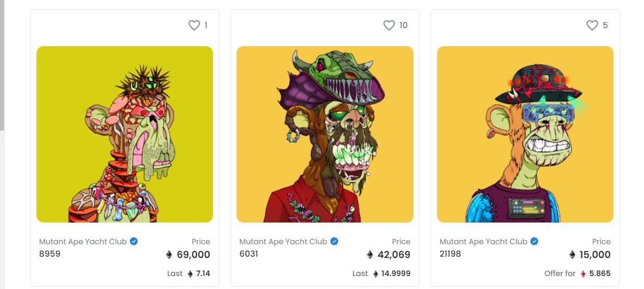644x289 pixels.
Task: Open the crocodile hat ape 6031 image
Action: 325,134
